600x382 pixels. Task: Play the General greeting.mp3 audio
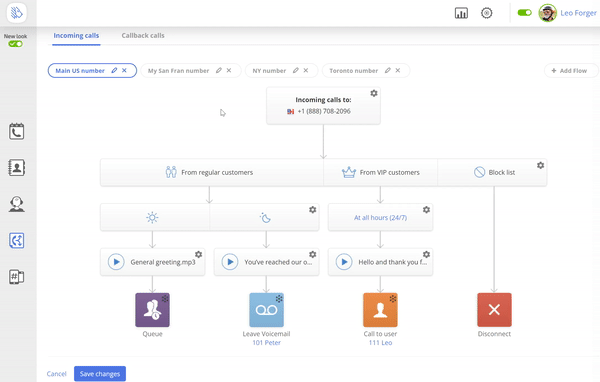pyautogui.click(x=116, y=262)
